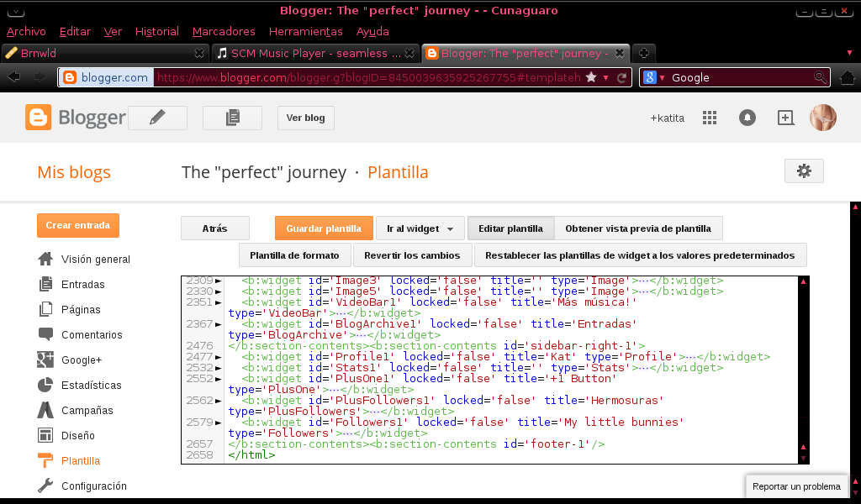The image size is (861, 504).
Task: Click the Atrás button
Action: click(214, 228)
